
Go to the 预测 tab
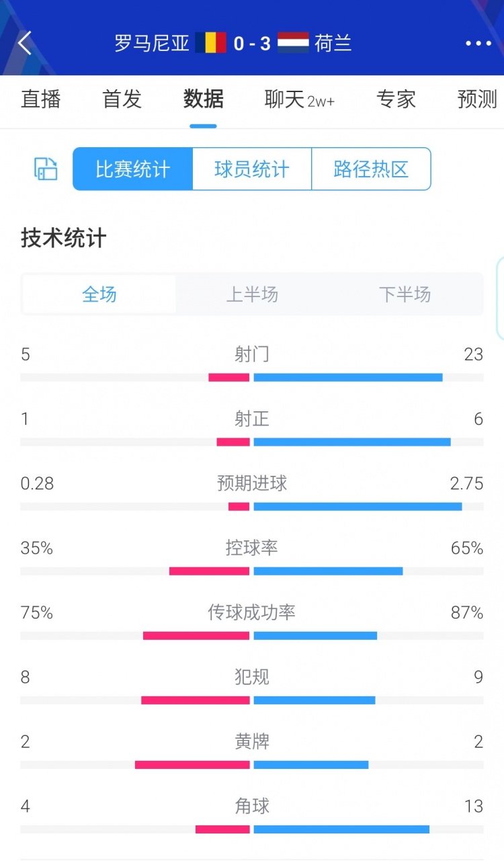tap(477, 99)
